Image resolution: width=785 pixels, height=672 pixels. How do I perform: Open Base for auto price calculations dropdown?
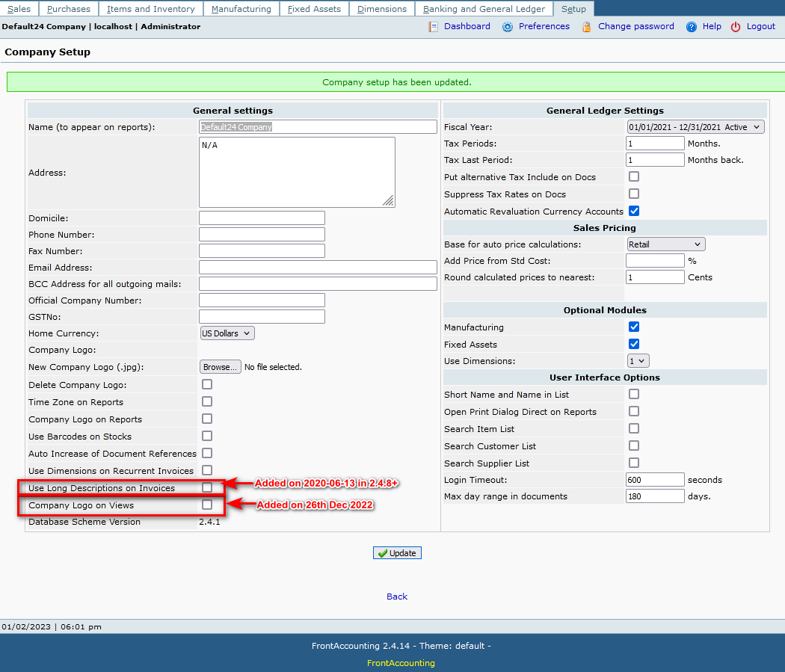coord(666,244)
